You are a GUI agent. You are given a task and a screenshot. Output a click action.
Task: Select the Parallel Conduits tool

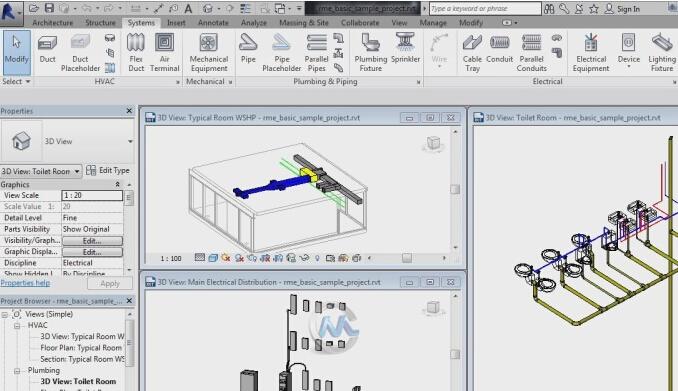point(531,53)
